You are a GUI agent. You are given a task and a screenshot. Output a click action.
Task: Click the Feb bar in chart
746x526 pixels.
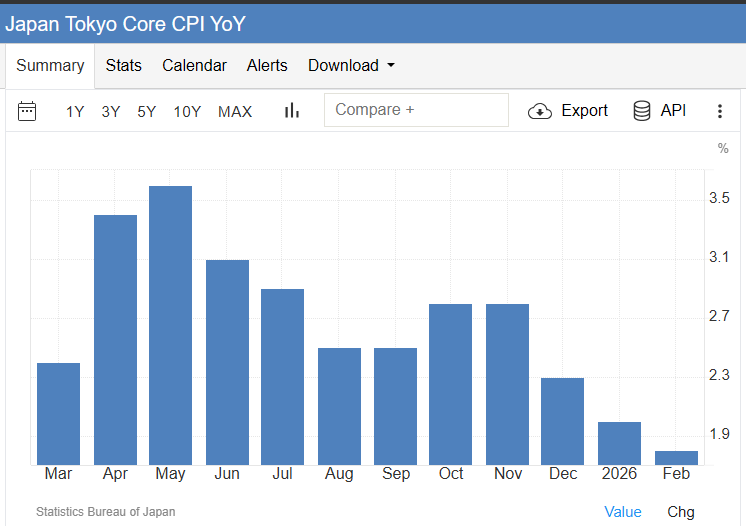676,458
